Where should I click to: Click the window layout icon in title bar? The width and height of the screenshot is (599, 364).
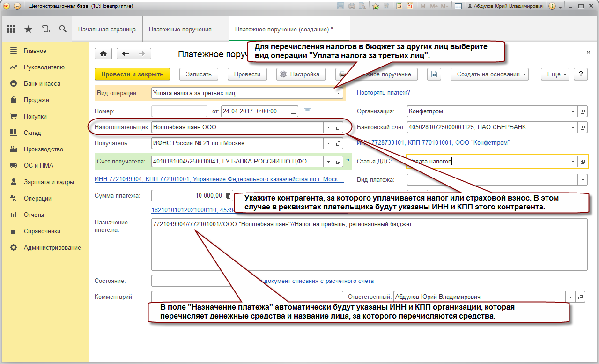pos(458,7)
